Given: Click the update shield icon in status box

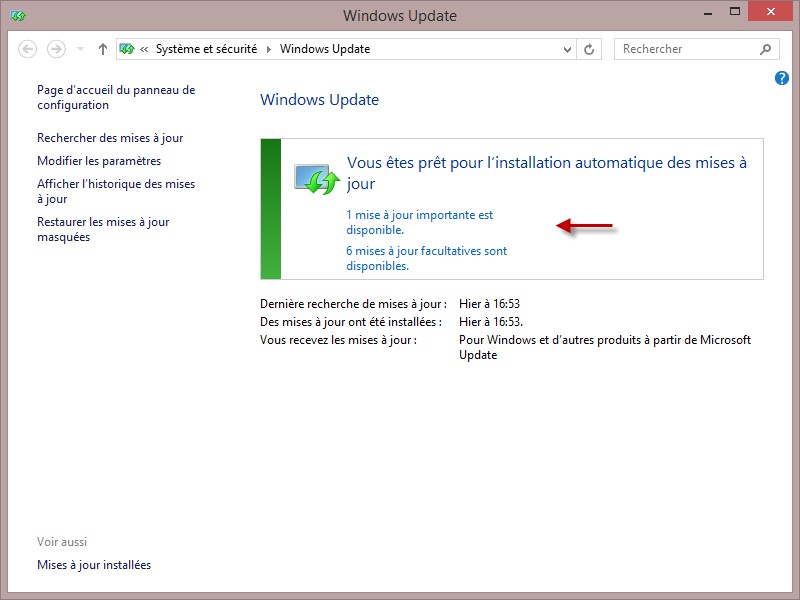Looking at the screenshot, I should click(x=317, y=179).
